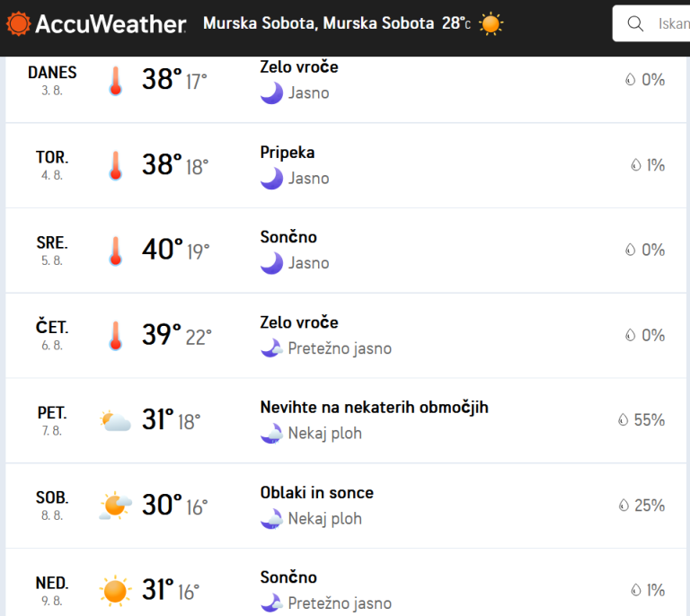Click the moon icon next to Jasno on Tuesday

pos(271,179)
